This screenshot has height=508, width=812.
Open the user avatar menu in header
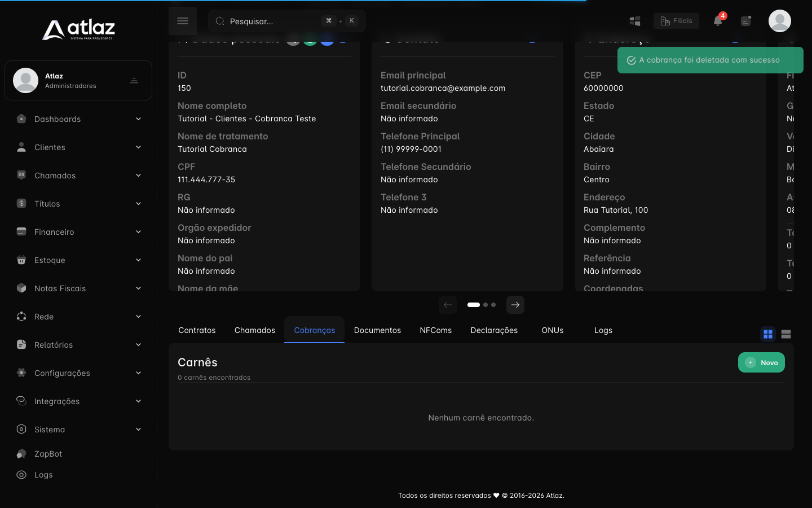click(780, 21)
